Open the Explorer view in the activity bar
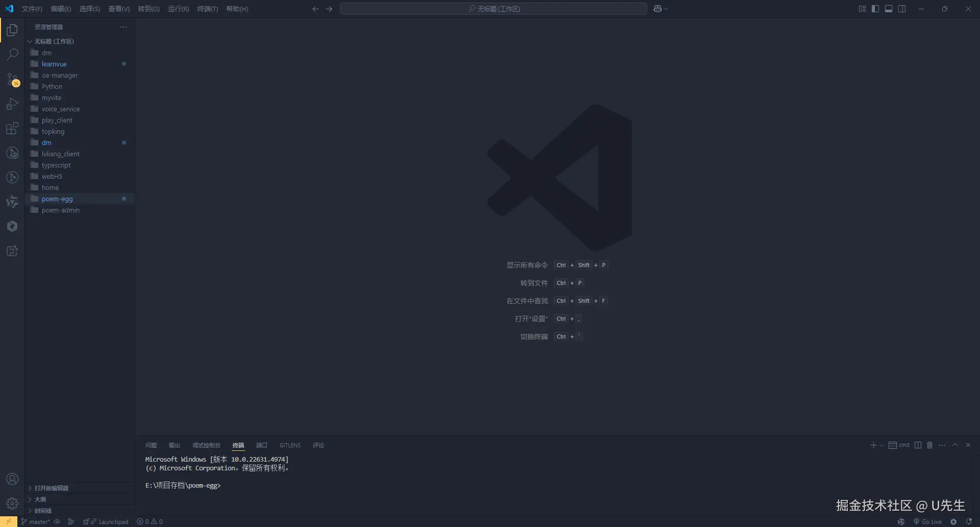 (x=12, y=31)
